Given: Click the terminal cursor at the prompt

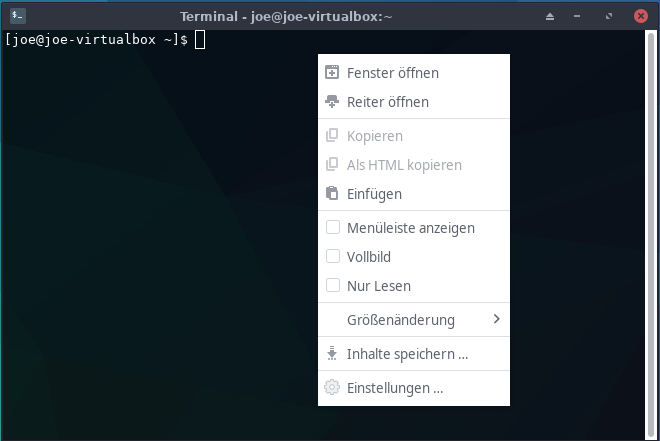Looking at the screenshot, I should point(200,39).
